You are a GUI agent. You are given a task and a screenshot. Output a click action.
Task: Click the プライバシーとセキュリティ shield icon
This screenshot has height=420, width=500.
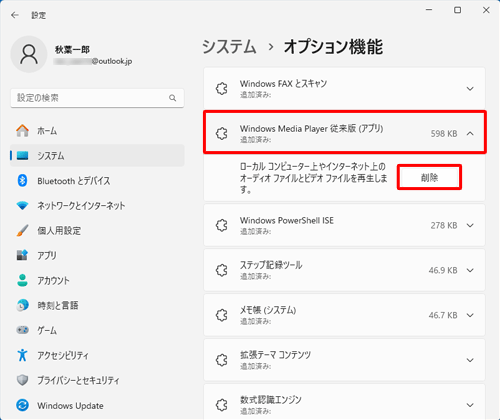(x=22, y=380)
